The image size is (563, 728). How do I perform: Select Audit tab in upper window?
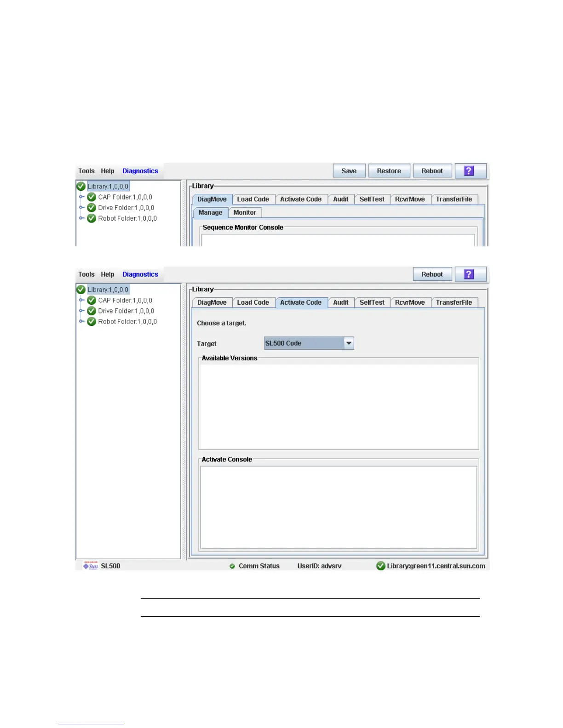pos(341,199)
